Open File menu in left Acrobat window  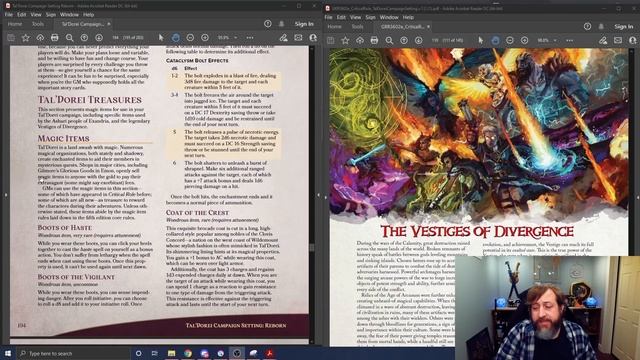pyautogui.click(x=9, y=14)
